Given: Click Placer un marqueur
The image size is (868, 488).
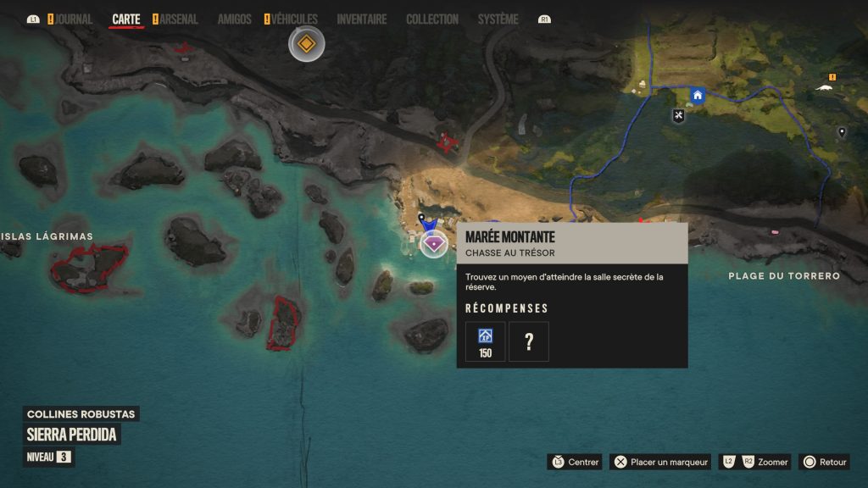Looking at the screenshot, I should [659, 462].
